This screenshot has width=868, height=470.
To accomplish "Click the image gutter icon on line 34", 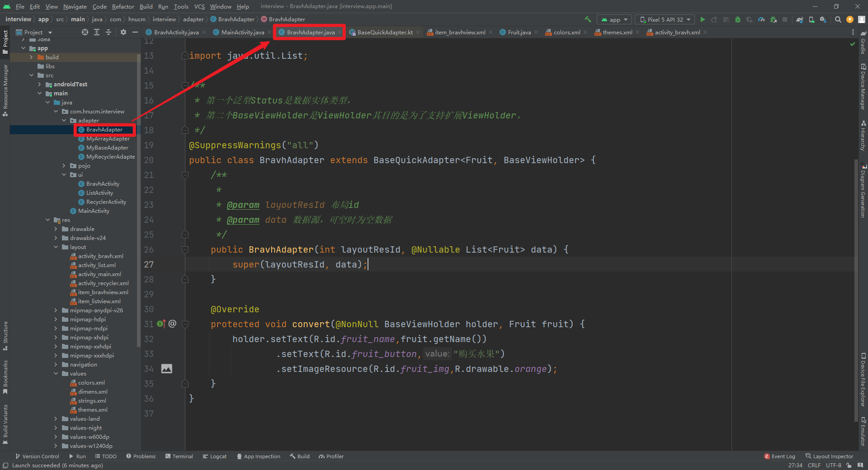I will pos(166,369).
